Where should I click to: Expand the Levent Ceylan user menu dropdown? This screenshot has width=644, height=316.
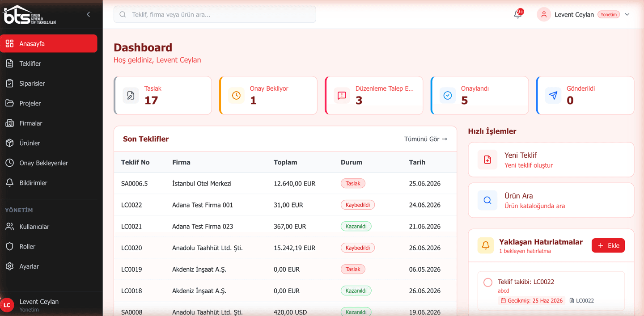(627, 14)
